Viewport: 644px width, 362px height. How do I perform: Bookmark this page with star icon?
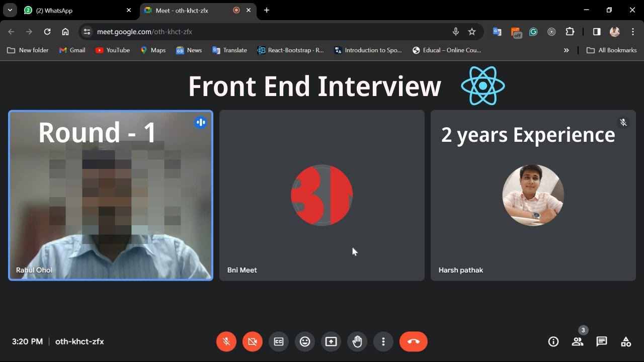pos(472,32)
